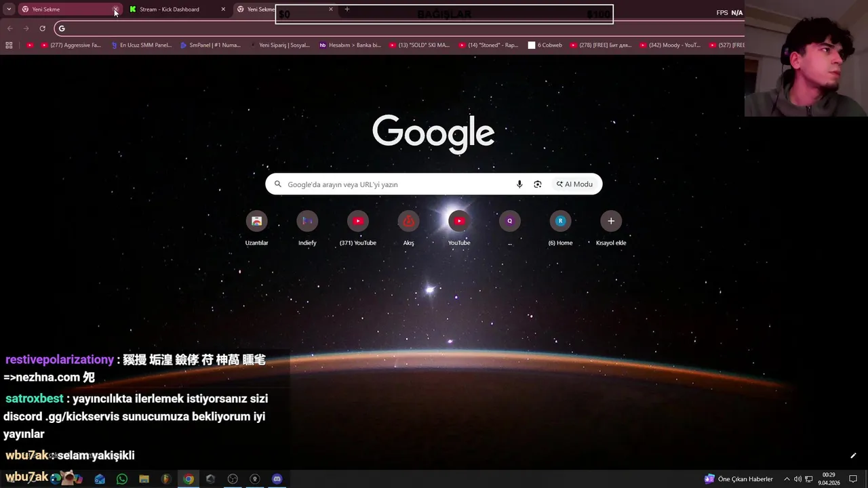Screen dimensions: 868x488
Task: Open Öne Çıkan Haberler news widget
Action: (x=739, y=479)
